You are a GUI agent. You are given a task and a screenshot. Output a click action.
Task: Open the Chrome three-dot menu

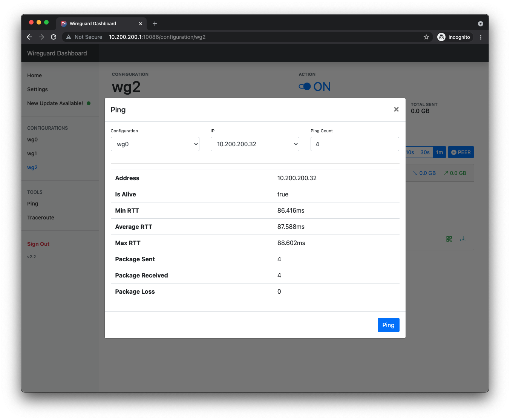481,37
